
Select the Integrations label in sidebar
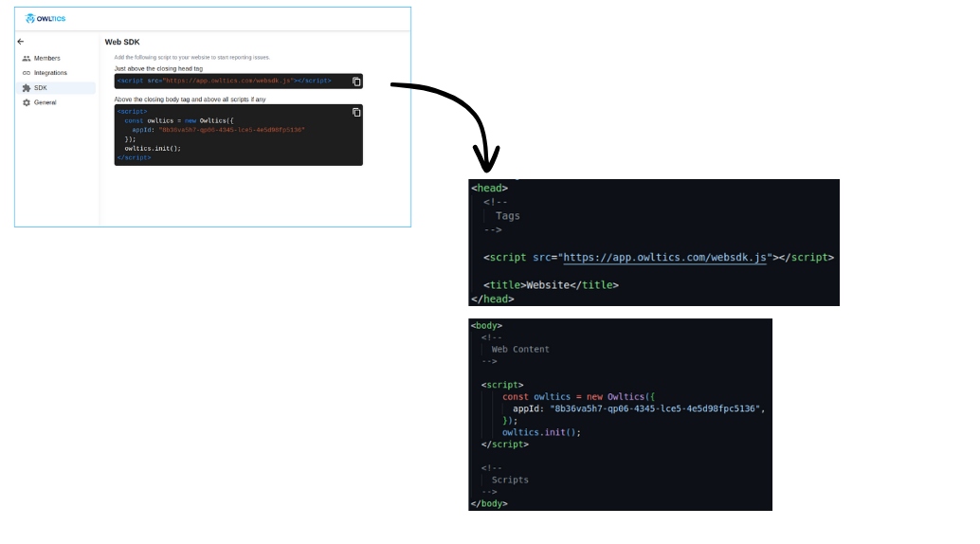pos(50,73)
